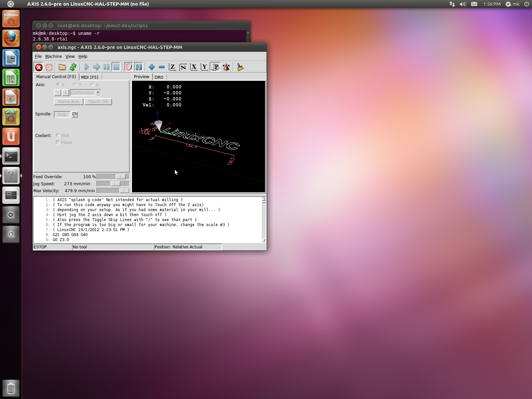Click the Open G-code file folder icon
The height and width of the screenshot is (399, 532).
(62, 67)
